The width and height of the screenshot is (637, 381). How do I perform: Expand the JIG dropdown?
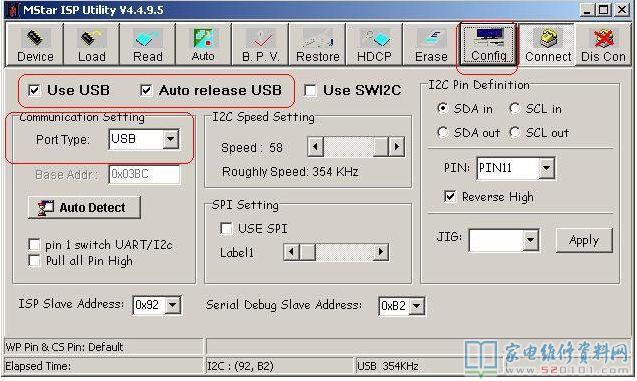tap(530, 240)
